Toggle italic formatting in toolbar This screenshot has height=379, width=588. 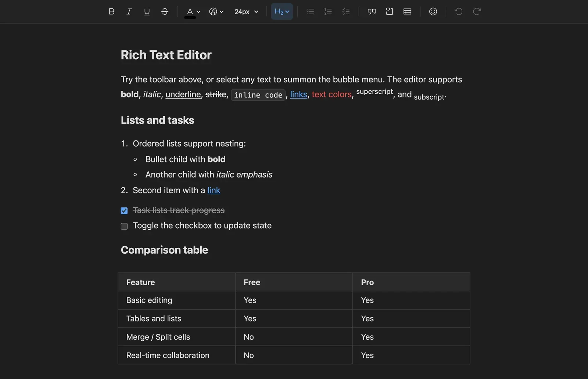pyautogui.click(x=129, y=11)
